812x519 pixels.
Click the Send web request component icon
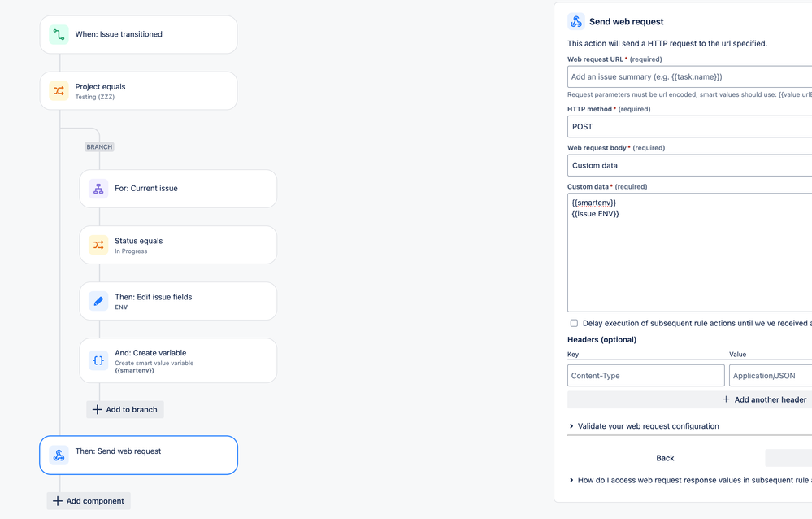[x=58, y=456]
